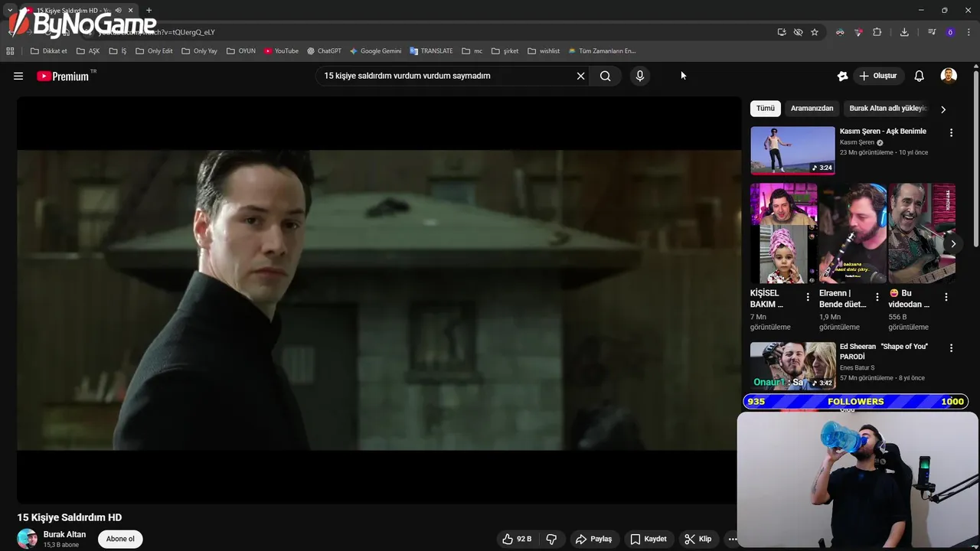Select the Aramanızdan filter chip
Screen dimensions: 980x551
coord(812,109)
